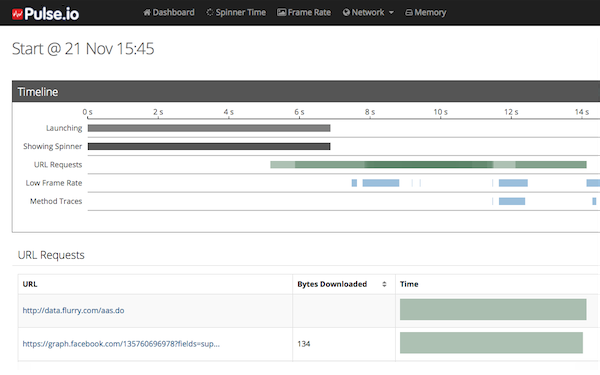Click the Showing Spinner row label
Viewport: 600px width, 375px height.
(52, 146)
